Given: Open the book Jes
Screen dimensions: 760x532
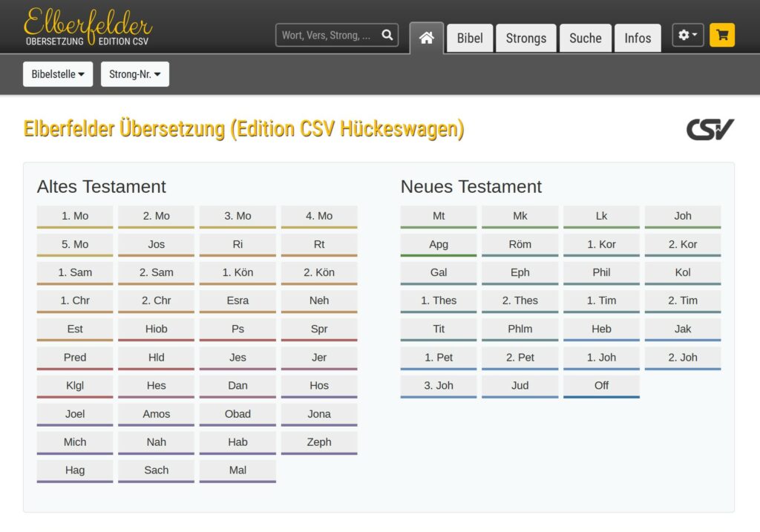Looking at the screenshot, I should pos(237,358).
